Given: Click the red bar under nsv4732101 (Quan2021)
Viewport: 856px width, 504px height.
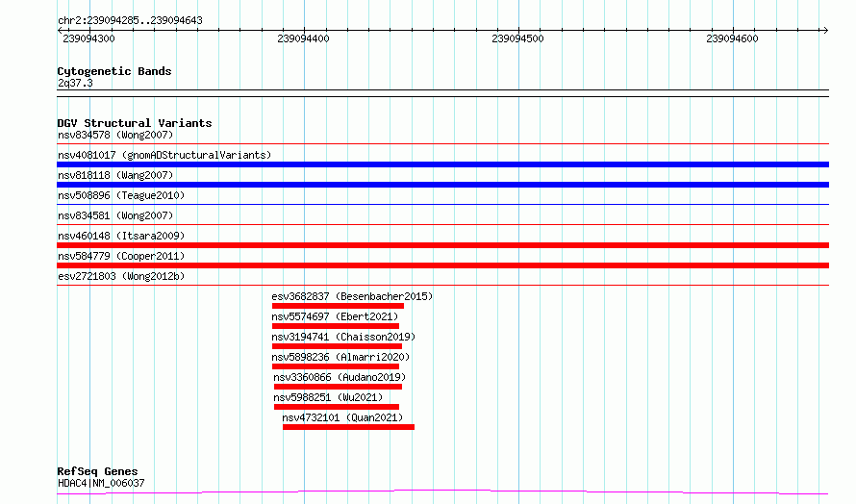Looking at the screenshot, I should [x=348, y=427].
